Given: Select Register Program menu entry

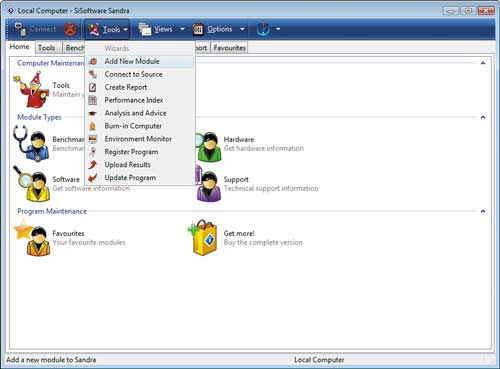Looking at the screenshot, I should pyautogui.click(x=140, y=152).
